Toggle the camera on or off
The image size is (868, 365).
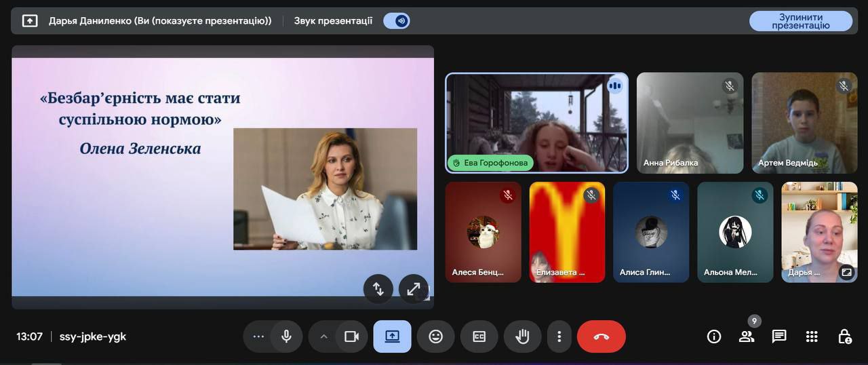tap(351, 337)
